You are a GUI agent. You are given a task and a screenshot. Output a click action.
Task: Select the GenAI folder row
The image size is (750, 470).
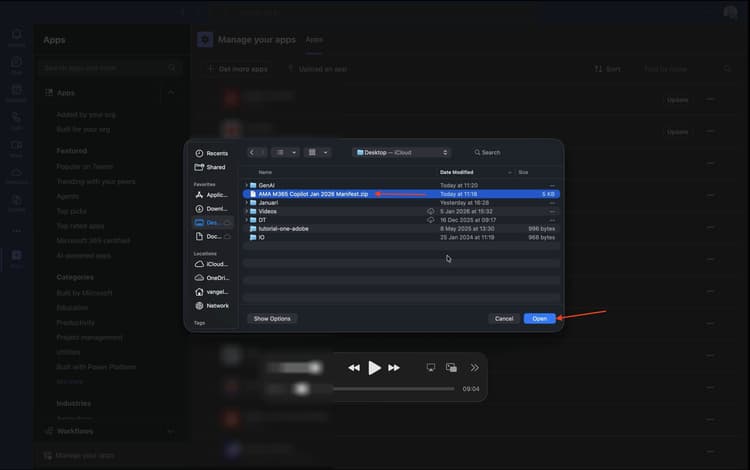pyautogui.click(x=401, y=185)
